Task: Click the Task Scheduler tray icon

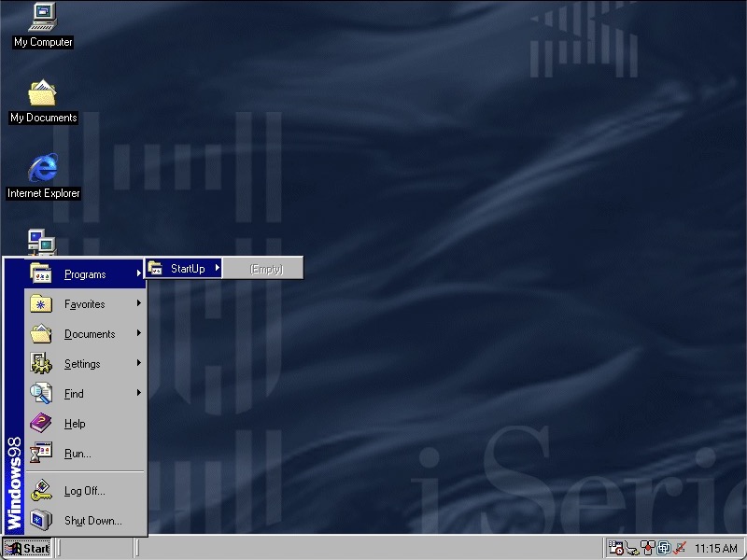Action: (616, 548)
